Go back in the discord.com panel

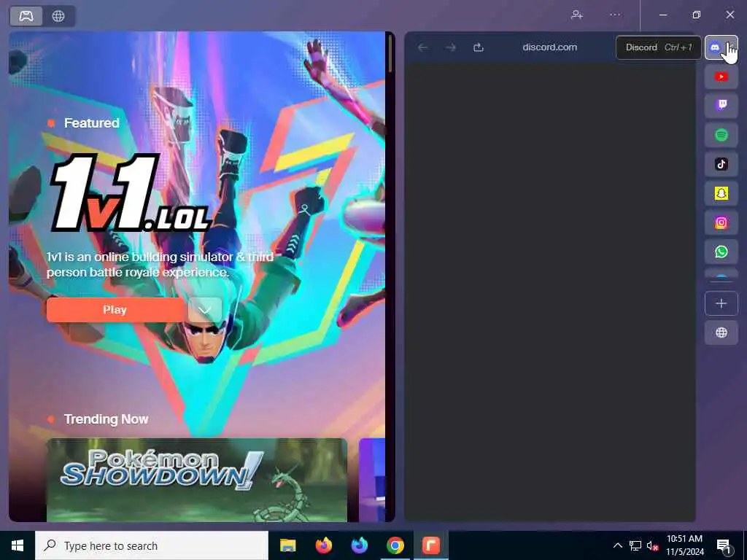click(422, 47)
